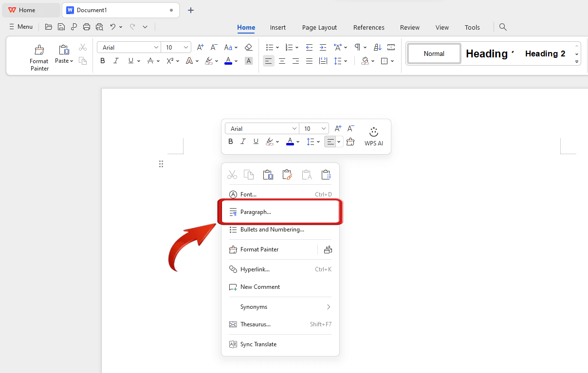The height and width of the screenshot is (373, 588).
Task: Open mini toolbar font size dropdown
Action: coord(324,128)
